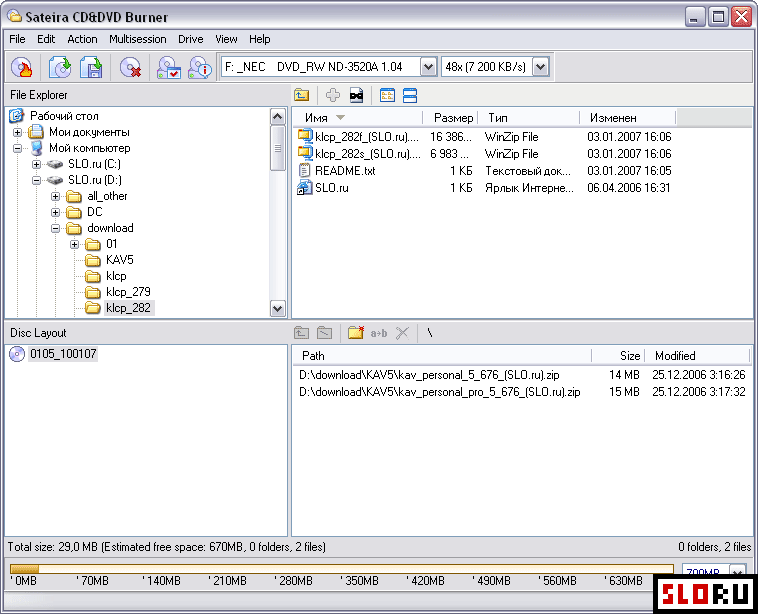Screen dimensions: 758x614
Task: Open the Multisession menu
Action: (x=138, y=39)
